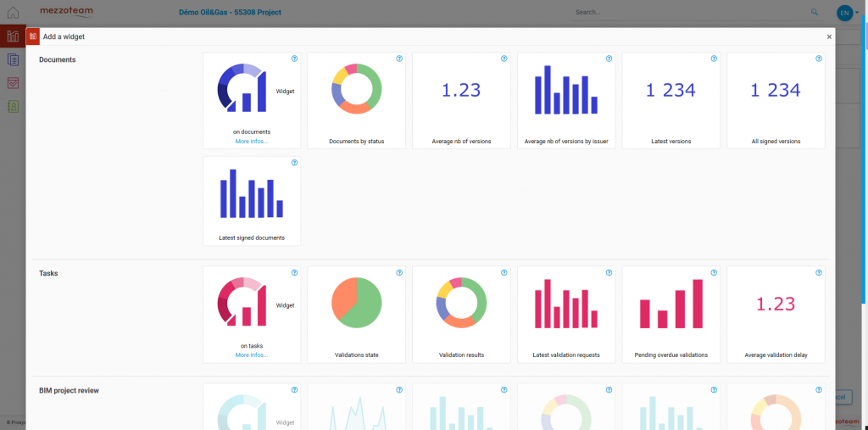Open the contacts icon in the sidebar
The width and height of the screenshot is (868, 430).
point(13,106)
